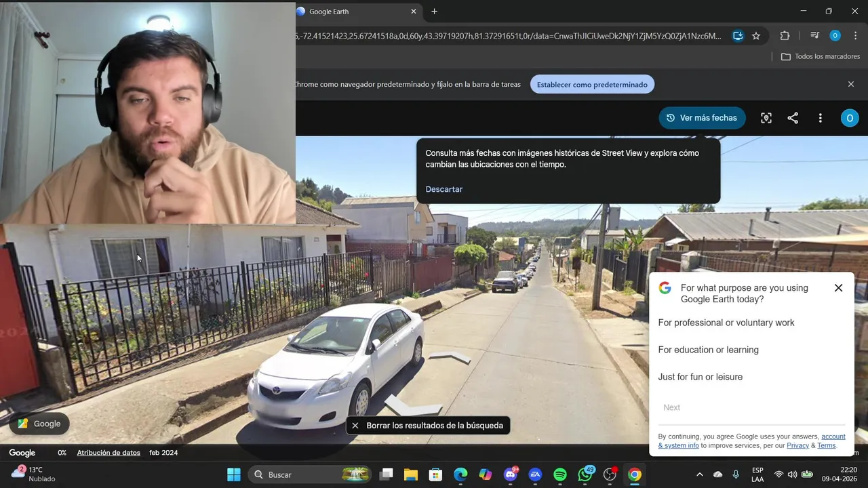Open Copilot from taskbar

[486, 474]
